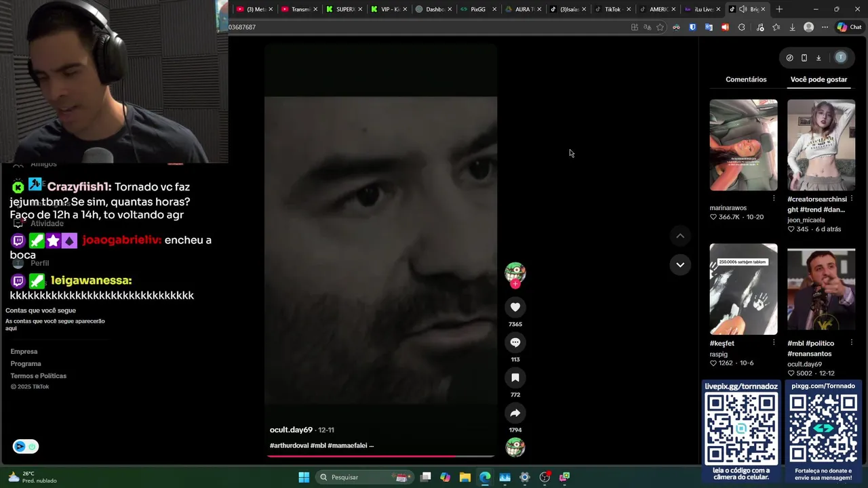Open the Empresa footer link
The height and width of the screenshot is (488, 868).
(x=24, y=352)
